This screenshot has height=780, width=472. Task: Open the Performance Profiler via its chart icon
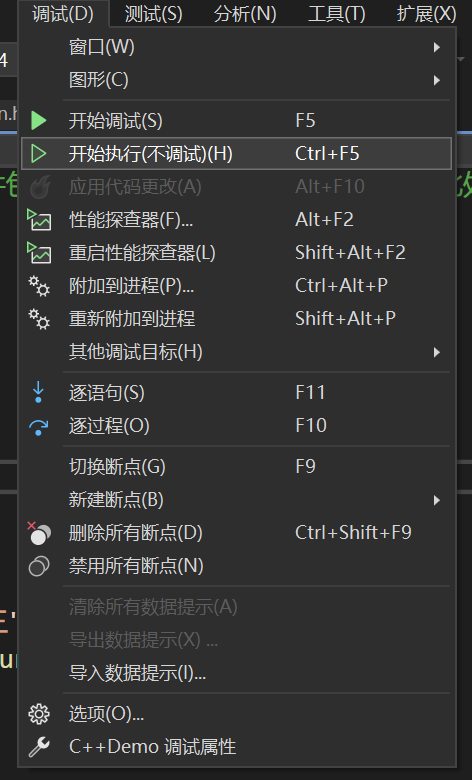38,219
